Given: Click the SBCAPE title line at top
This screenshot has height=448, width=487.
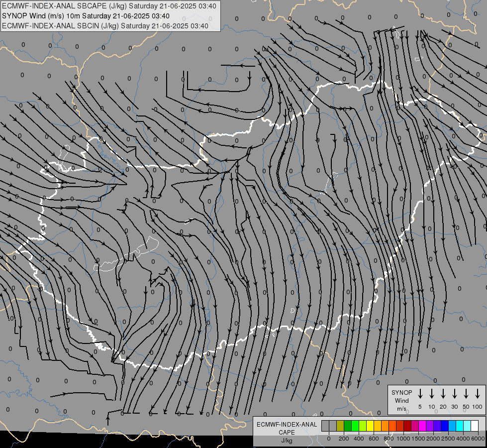Looking at the screenshot, I should click(x=109, y=6).
